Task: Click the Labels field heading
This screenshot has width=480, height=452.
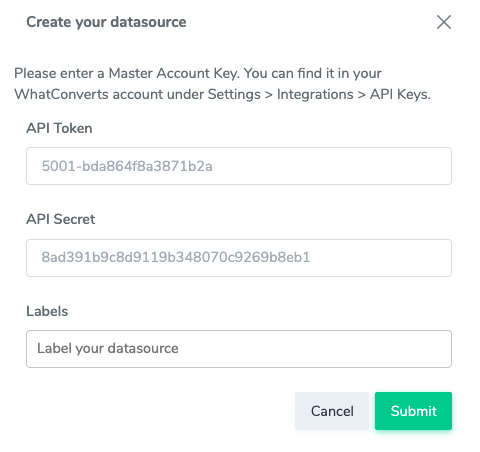Action: (47, 311)
